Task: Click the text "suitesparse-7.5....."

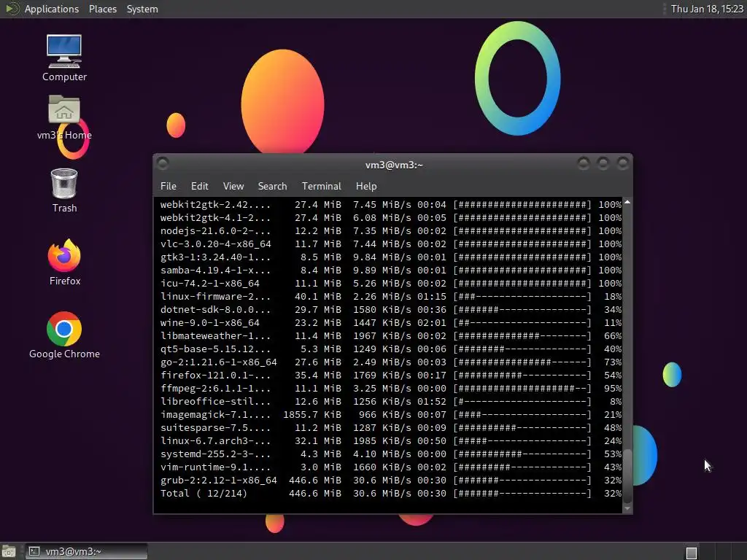Action: [x=215, y=428]
